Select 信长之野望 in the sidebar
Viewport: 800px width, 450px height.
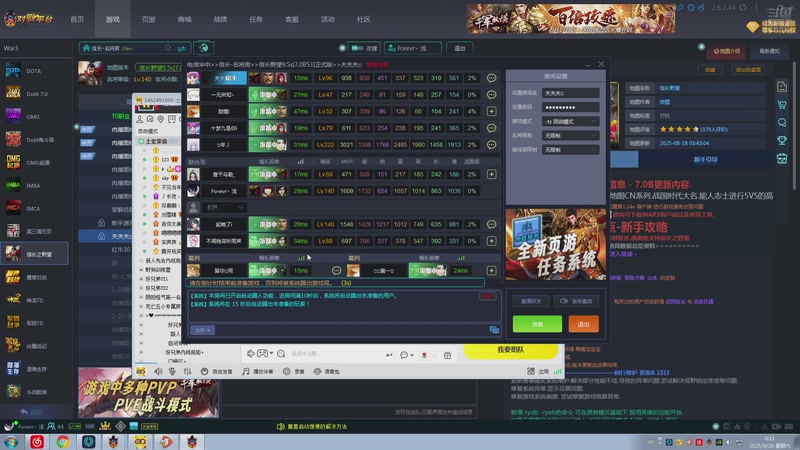tap(34, 254)
